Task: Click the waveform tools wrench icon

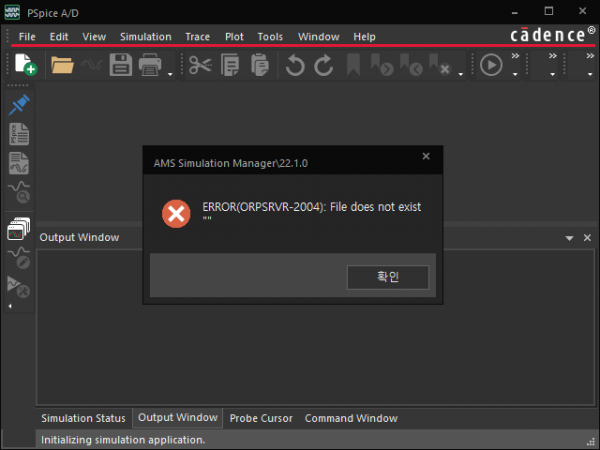Action: coord(19,287)
